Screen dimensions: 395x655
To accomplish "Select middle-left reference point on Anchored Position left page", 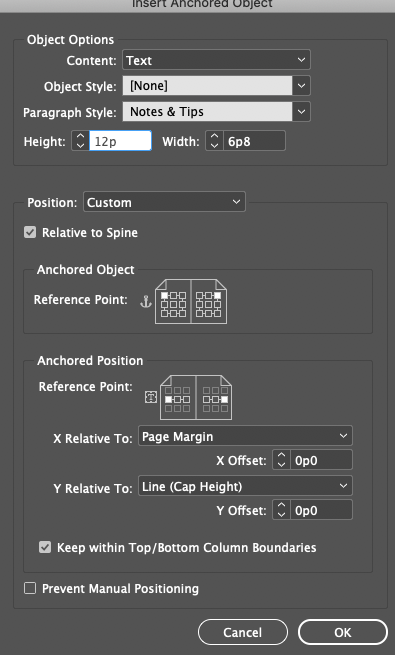I will click(168, 399).
